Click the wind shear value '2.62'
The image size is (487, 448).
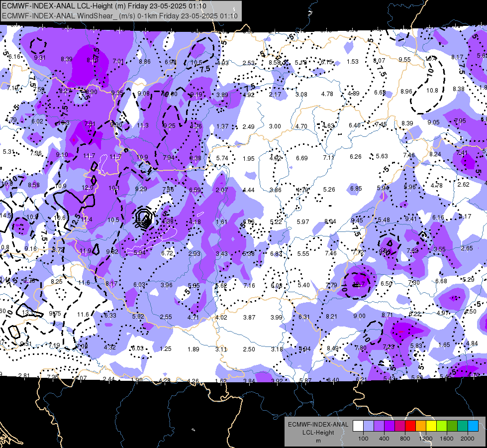pos(464,184)
